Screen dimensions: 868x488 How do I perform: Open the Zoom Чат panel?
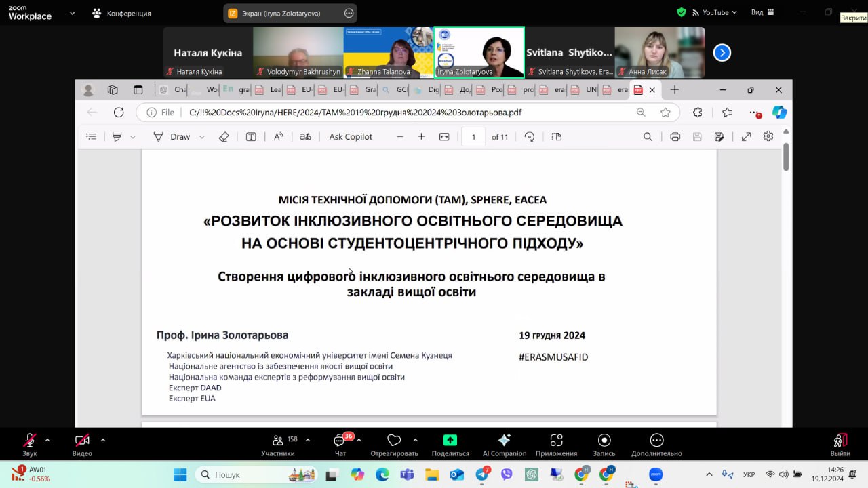(x=340, y=445)
